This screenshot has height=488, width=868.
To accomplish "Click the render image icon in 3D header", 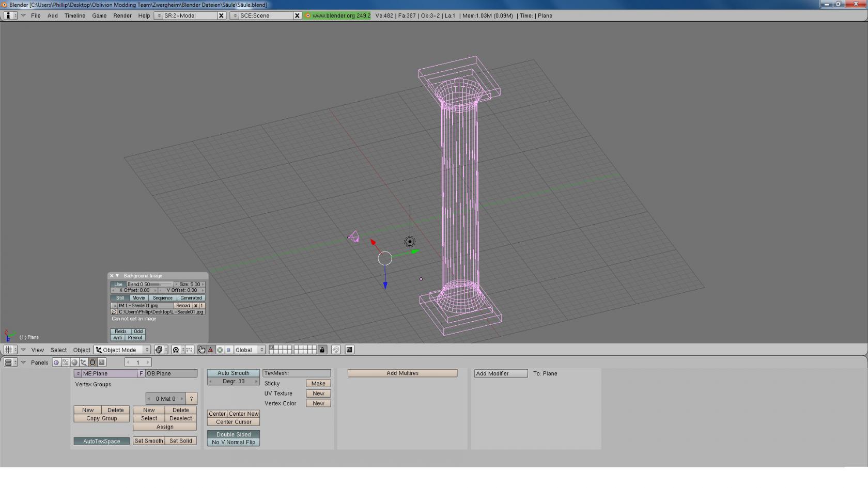I will (349, 350).
